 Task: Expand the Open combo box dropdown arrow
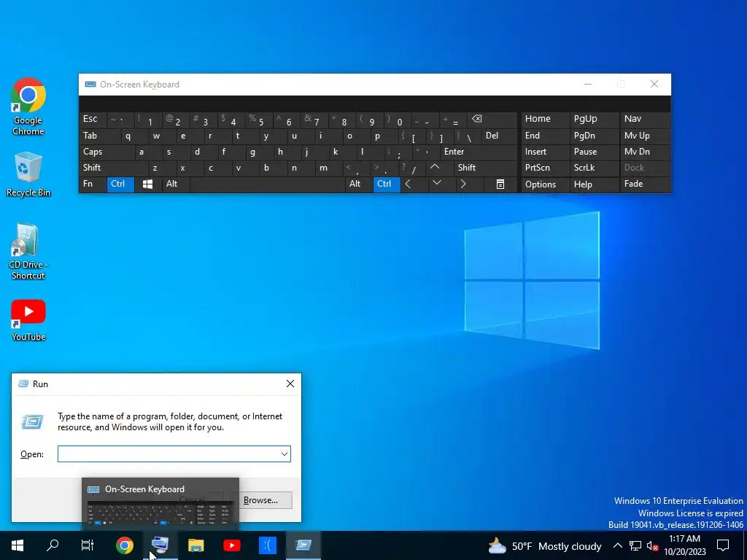pos(285,454)
